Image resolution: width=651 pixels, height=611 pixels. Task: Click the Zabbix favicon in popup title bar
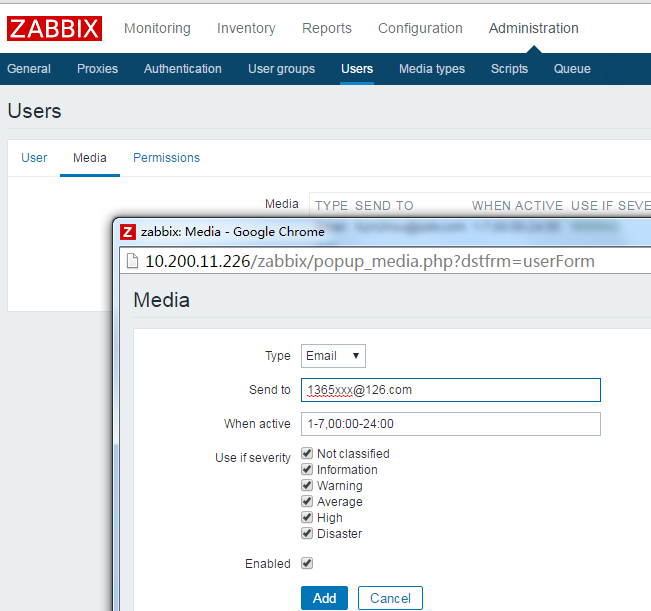[128, 232]
